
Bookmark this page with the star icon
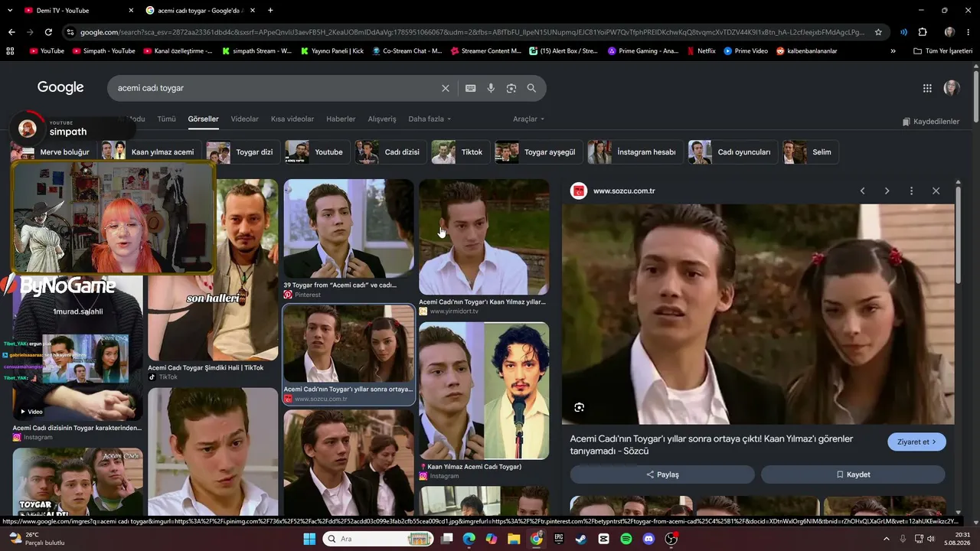878,32
